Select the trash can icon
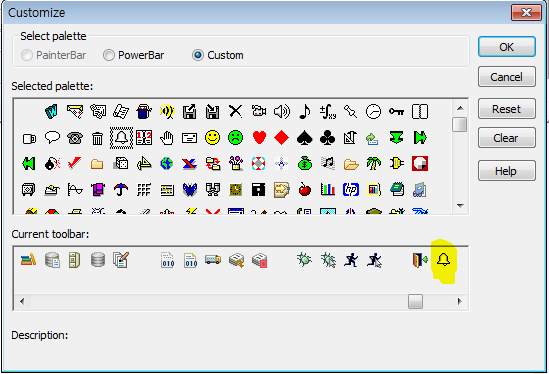The height and width of the screenshot is (374, 549). coord(97,138)
